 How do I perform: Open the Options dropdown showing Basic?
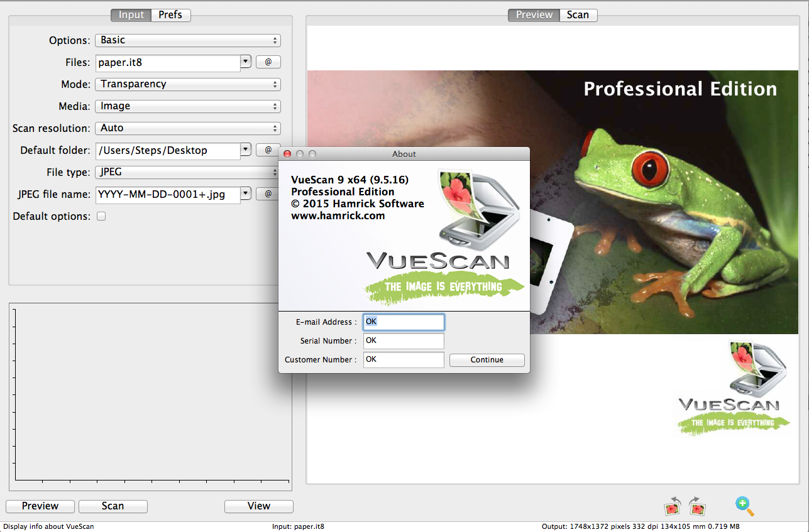(x=188, y=40)
